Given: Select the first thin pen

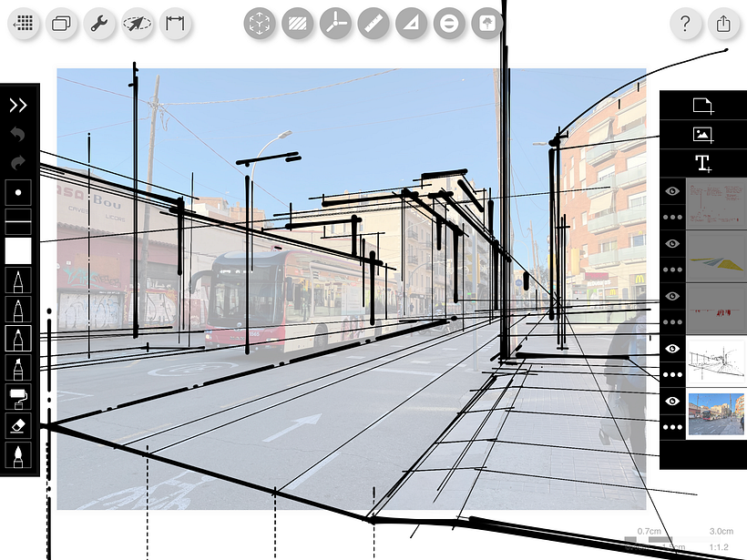Looking at the screenshot, I should 18,280.
